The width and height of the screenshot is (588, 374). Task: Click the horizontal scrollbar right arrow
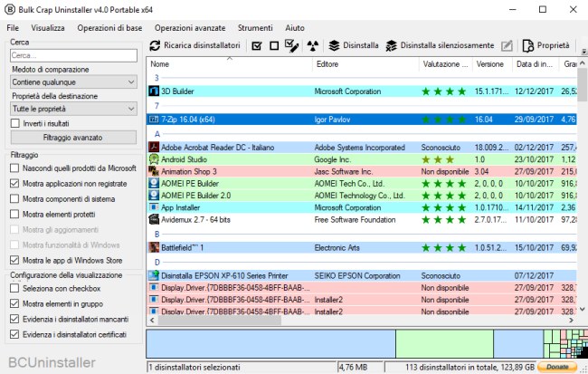pos(571,321)
